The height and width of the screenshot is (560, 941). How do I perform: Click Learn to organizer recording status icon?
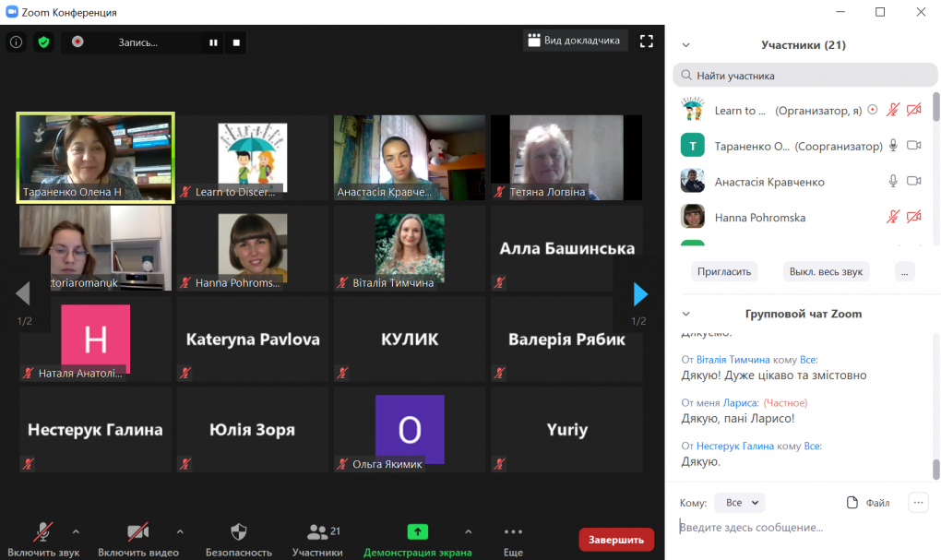(873, 109)
